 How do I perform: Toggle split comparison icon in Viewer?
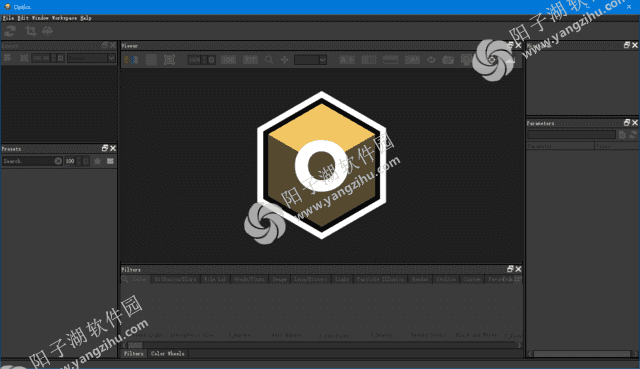pos(369,60)
